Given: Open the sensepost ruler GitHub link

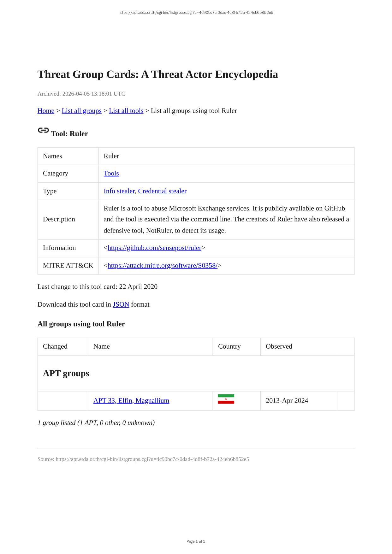Looking at the screenshot, I should (x=154, y=248).
